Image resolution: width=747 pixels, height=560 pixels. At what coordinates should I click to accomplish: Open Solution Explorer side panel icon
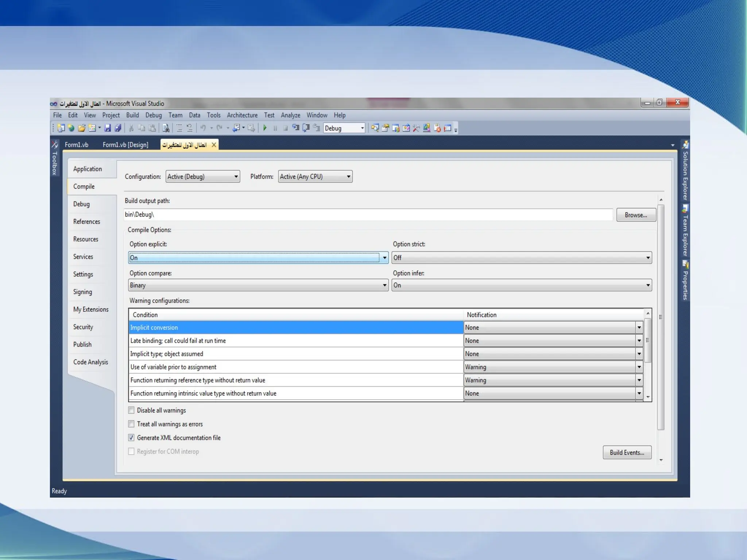click(x=685, y=145)
